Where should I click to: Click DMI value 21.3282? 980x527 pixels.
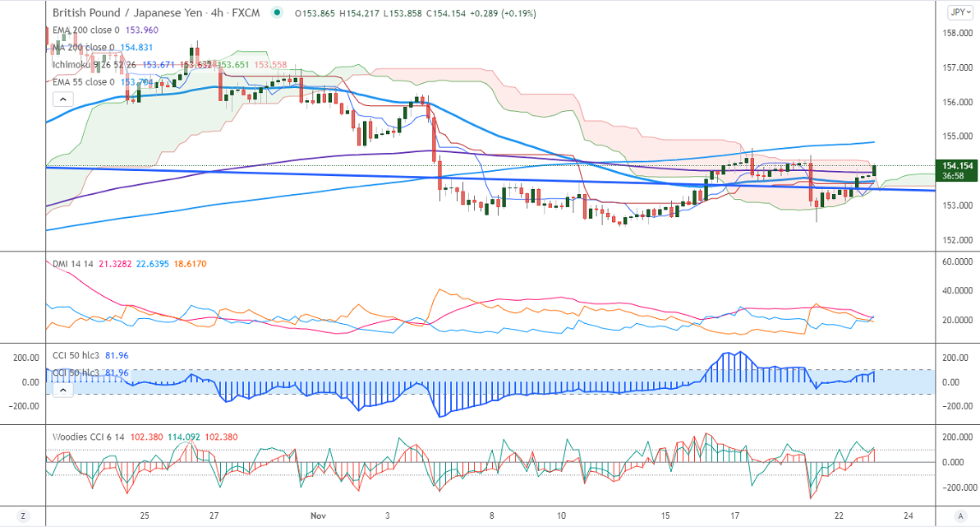point(115,264)
